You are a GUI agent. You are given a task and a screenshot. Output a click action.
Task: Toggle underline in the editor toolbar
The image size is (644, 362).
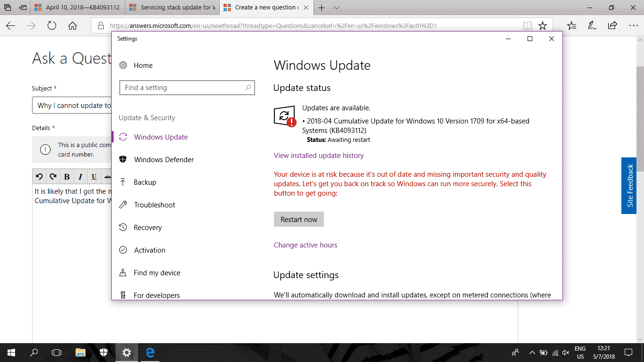pos(94,177)
